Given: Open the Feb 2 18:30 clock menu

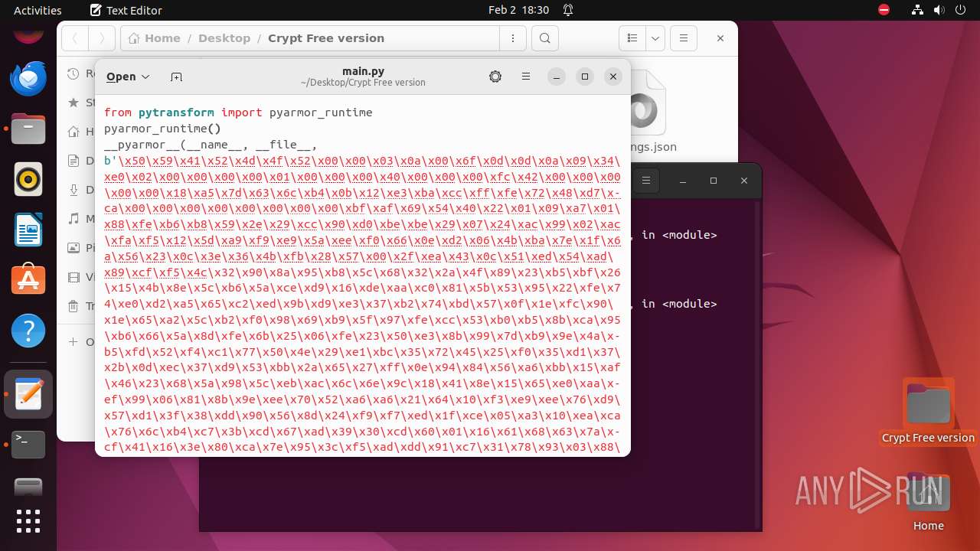Looking at the screenshot, I should [518, 10].
